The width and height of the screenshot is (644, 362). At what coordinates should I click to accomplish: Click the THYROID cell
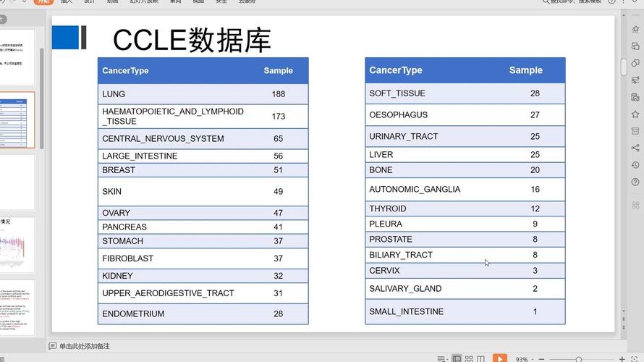click(x=388, y=209)
